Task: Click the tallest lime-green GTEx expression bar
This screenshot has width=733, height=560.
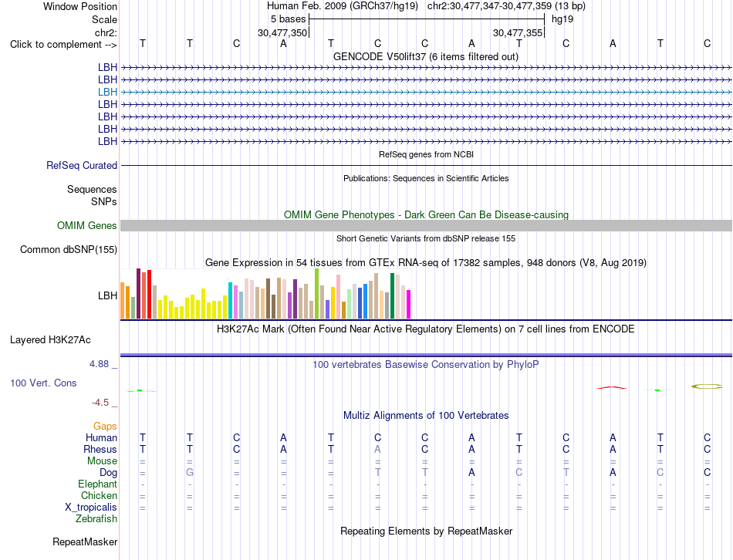Action: [317, 294]
